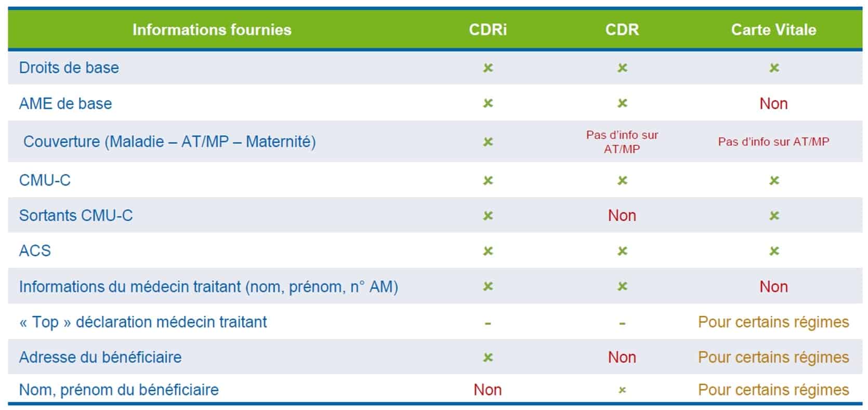Click the check mark for Informations du médecin traitant under CDR
This screenshot has width=868, height=410.
pos(622,286)
